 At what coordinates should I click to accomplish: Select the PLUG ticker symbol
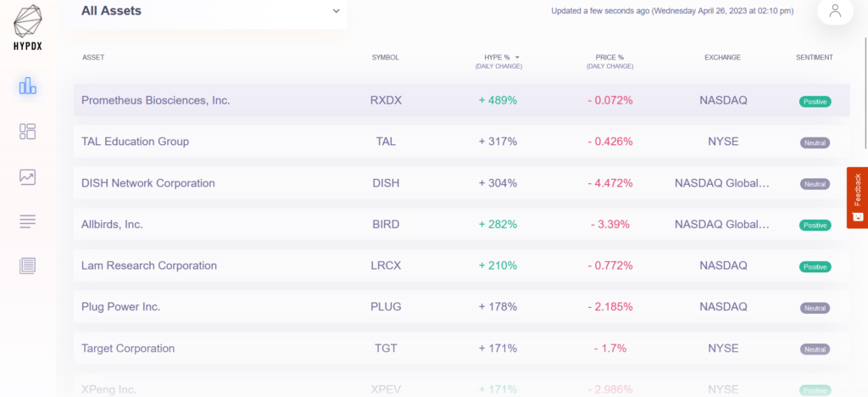[x=386, y=307]
